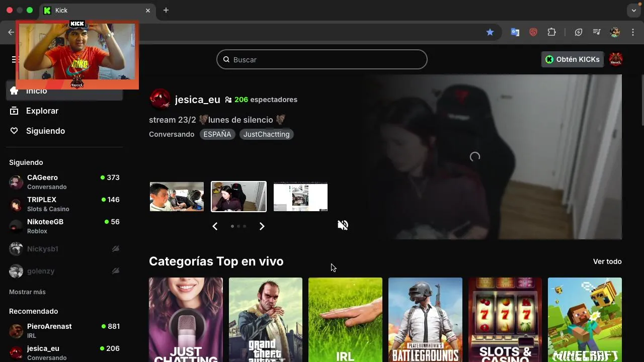The height and width of the screenshot is (362, 644).
Task: Open the Slots & Casino category card
Action: click(505, 320)
